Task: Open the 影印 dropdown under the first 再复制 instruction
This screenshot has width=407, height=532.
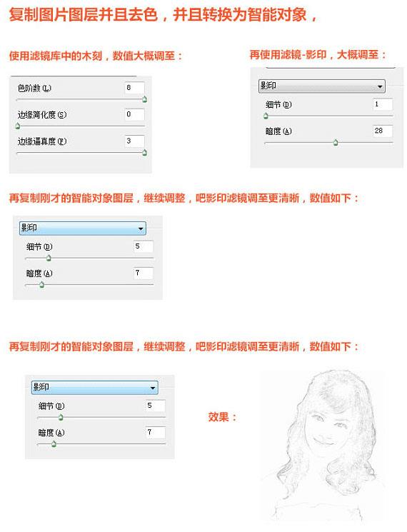Action: tap(82, 229)
